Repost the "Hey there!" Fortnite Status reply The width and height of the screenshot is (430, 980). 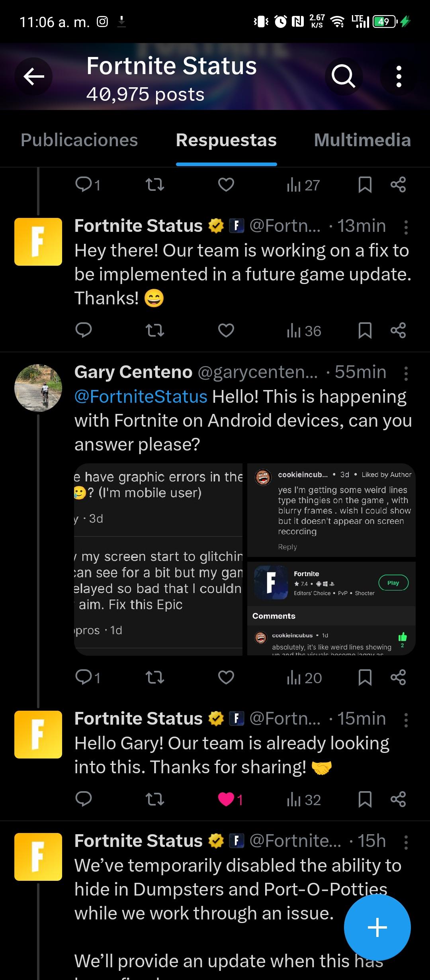tap(154, 330)
